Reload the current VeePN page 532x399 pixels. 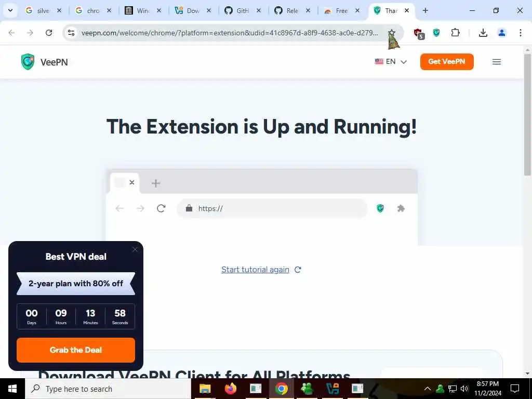49,33
